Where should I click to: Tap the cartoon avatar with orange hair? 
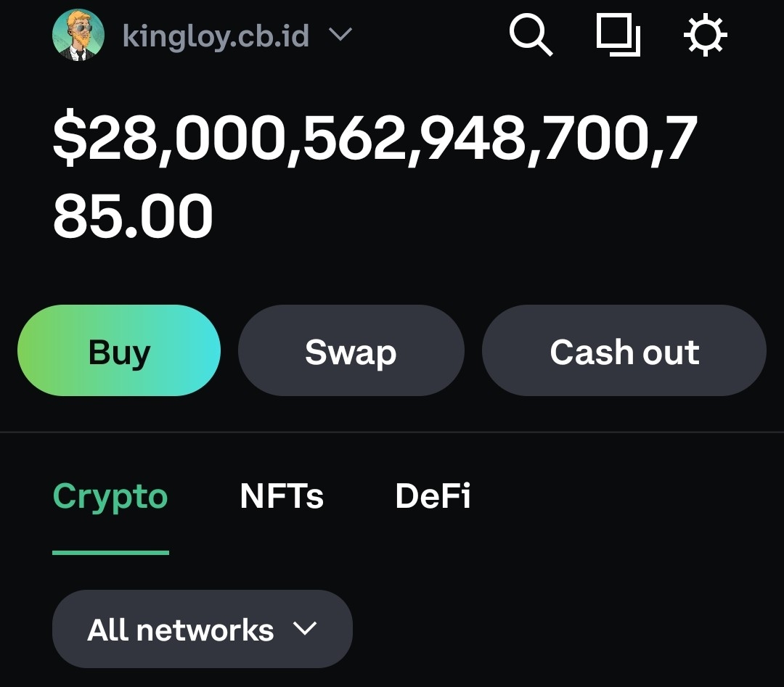[x=78, y=35]
